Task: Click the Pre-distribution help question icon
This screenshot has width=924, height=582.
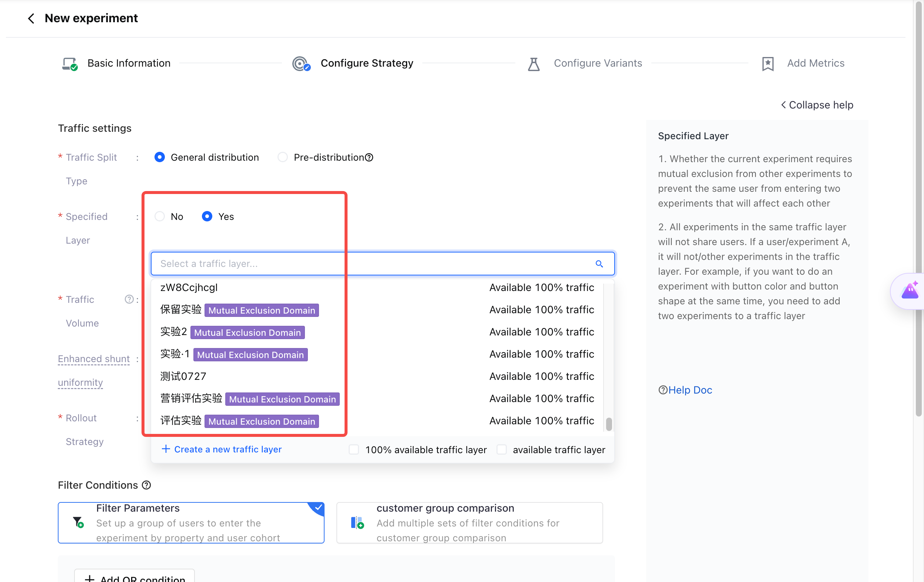Action: pyautogui.click(x=369, y=157)
